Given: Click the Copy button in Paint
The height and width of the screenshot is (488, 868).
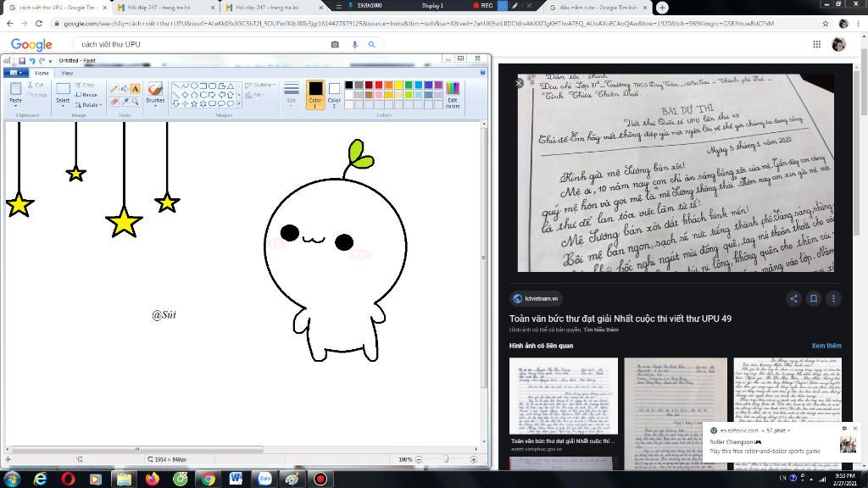Looking at the screenshot, I should tap(37, 95).
